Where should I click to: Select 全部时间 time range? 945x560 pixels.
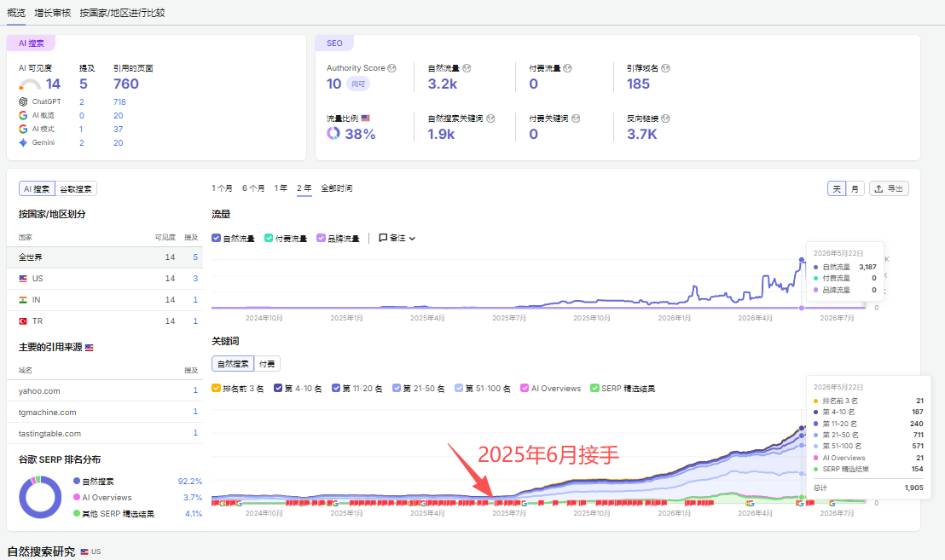(337, 188)
